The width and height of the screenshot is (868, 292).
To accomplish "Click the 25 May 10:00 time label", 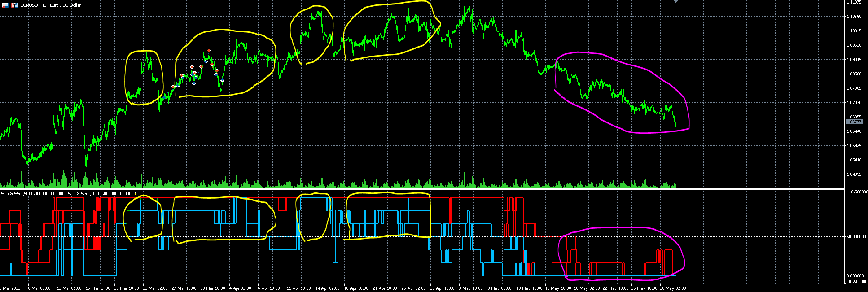I will click(x=644, y=288).
